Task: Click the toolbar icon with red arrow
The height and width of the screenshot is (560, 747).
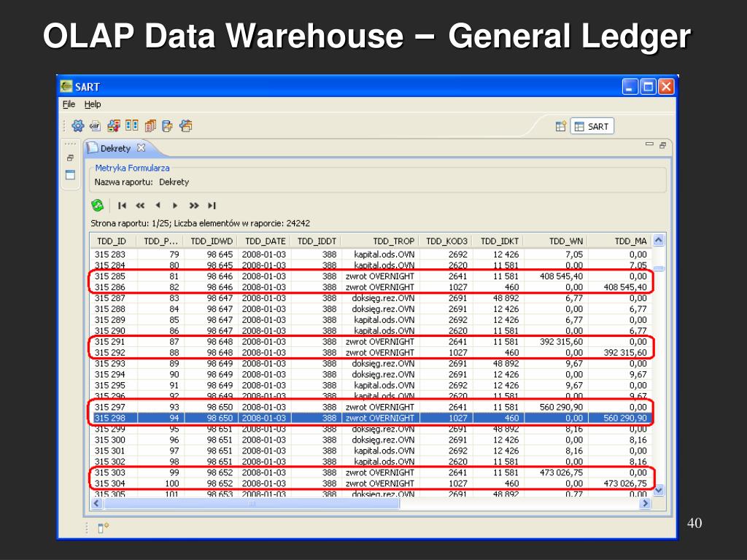Action: tap(113, 125)
